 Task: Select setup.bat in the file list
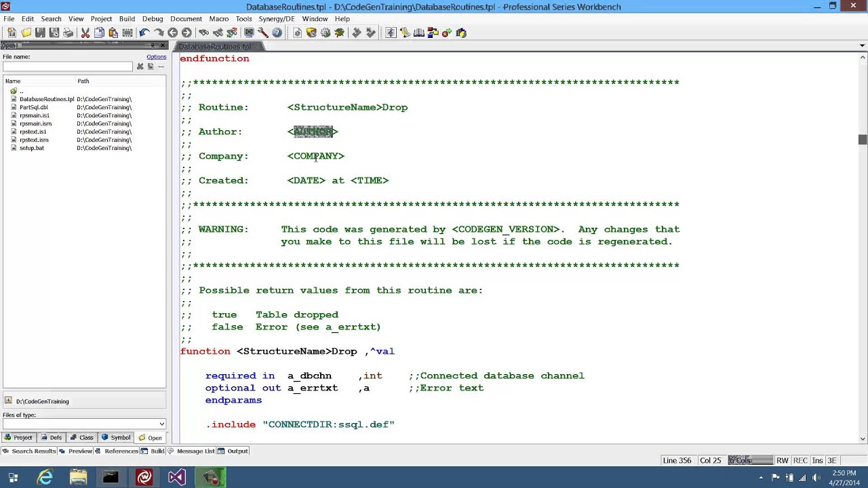click(31, 148)
